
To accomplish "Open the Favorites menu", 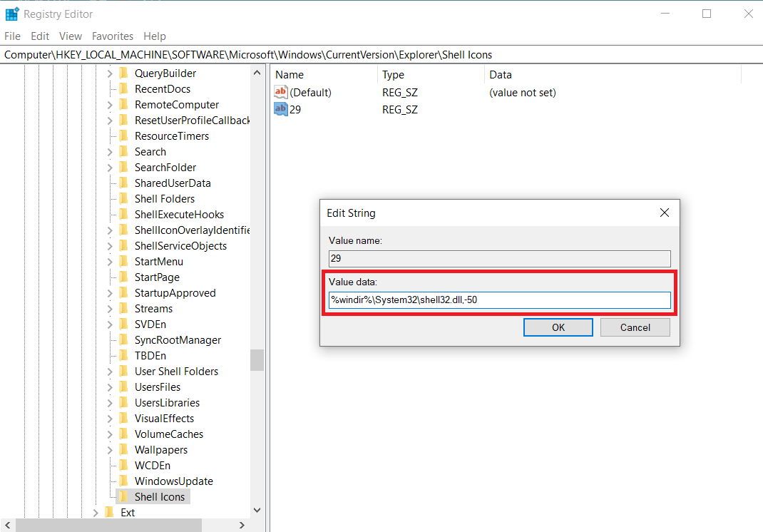I will coord(113,36).
